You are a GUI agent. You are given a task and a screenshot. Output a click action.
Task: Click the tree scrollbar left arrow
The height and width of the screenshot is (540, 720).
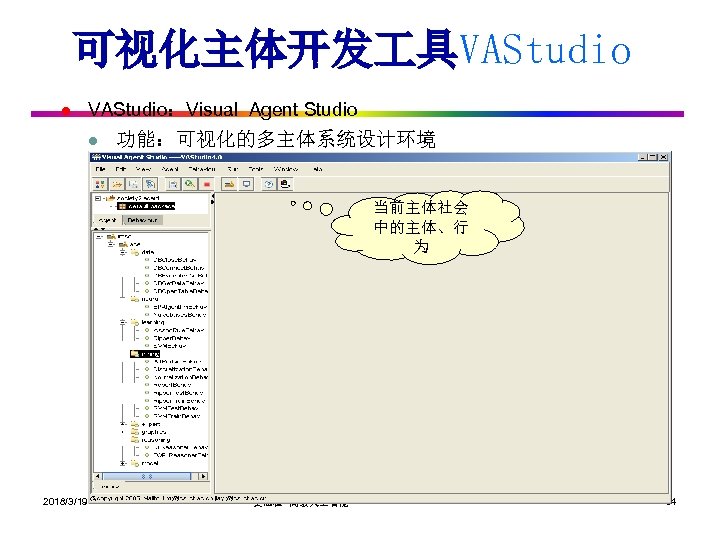(x=97, y=477)
